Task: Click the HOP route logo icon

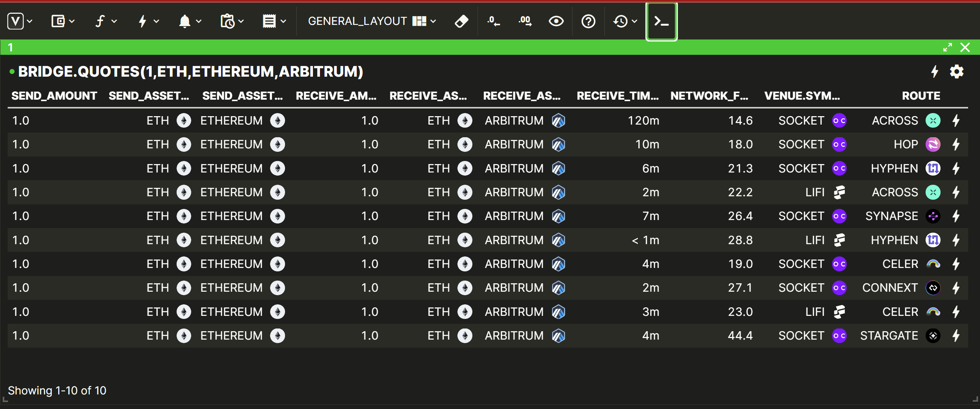Action: click(933, 145)
